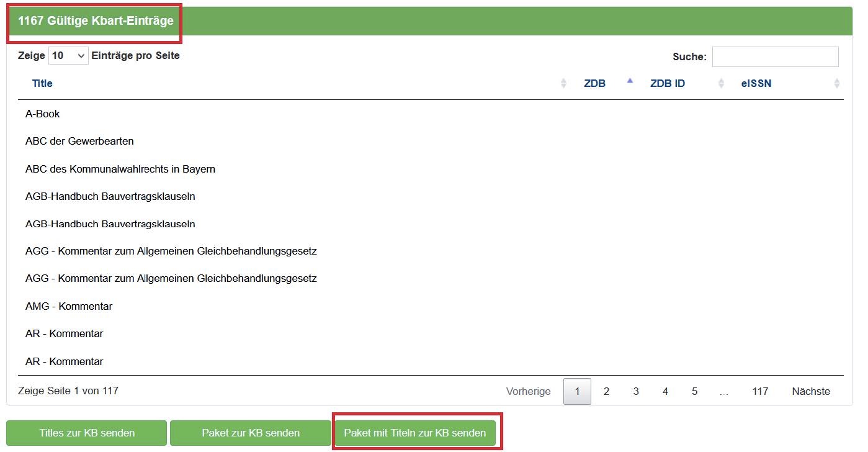
Task: Sort table by ZDB ID header
Action: [x=668, y=83]
